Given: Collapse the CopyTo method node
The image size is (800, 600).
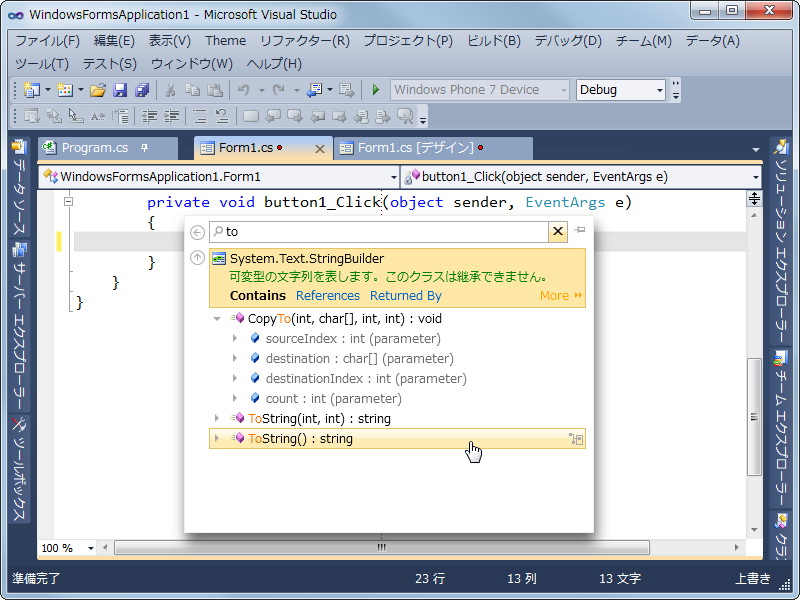Looking at the screenshot, I should tap(217, 319).
